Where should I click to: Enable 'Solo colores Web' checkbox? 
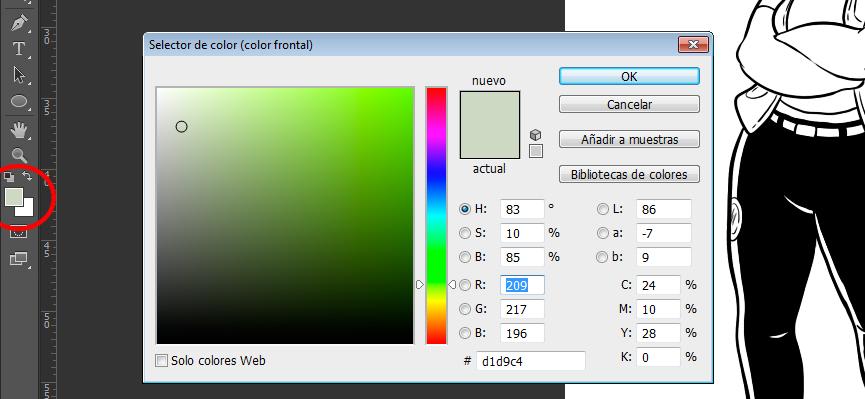(x=162, y=361)
